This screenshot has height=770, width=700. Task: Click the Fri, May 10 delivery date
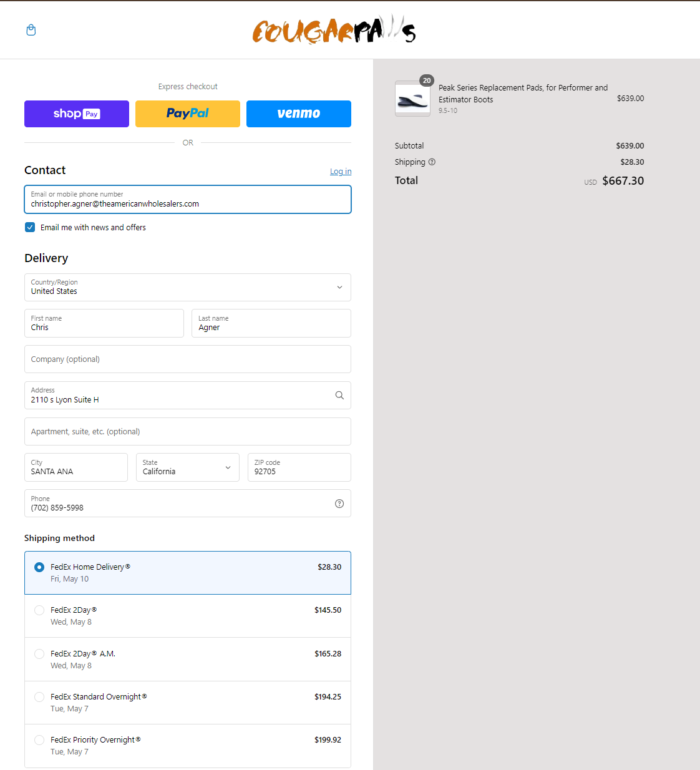70,579
